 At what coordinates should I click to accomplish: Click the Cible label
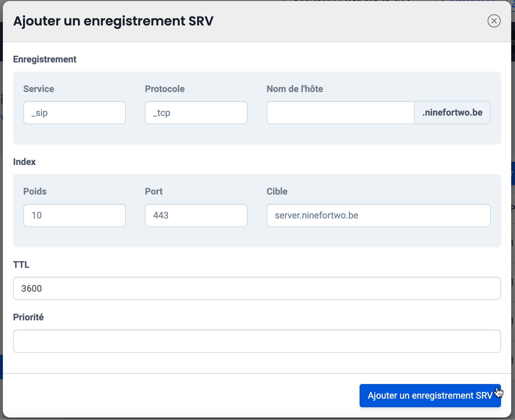coord(277,191)
